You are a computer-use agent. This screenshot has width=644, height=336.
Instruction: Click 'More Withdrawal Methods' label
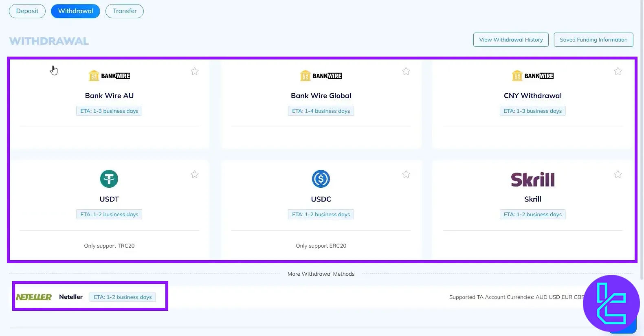[321, 274]
